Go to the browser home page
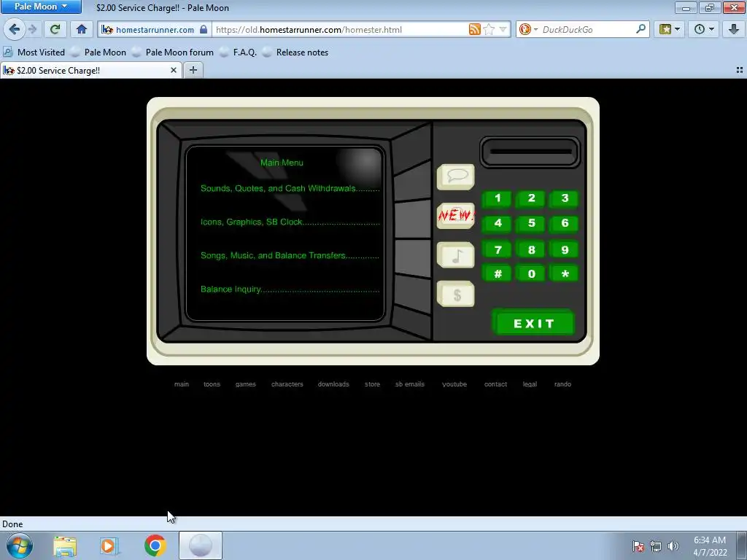The width and height of the screenshot is (747, 560). 82,29
